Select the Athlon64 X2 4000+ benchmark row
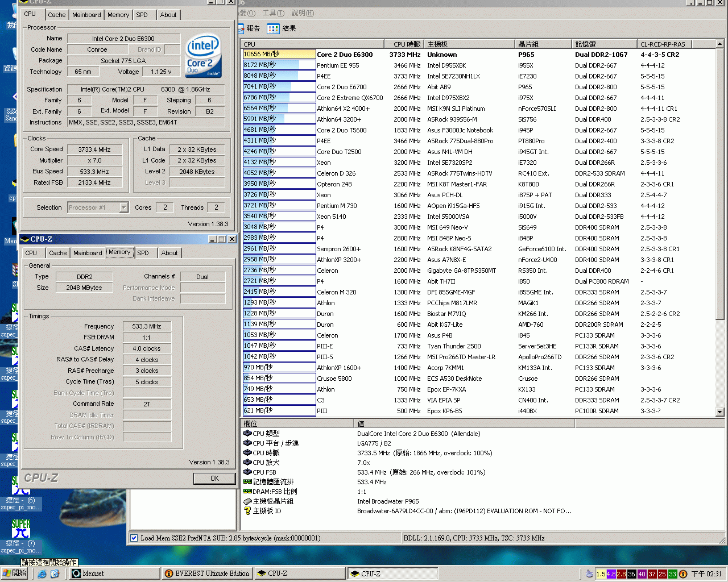The height and width of the screenshot is (582, 728). click(479, 109)
